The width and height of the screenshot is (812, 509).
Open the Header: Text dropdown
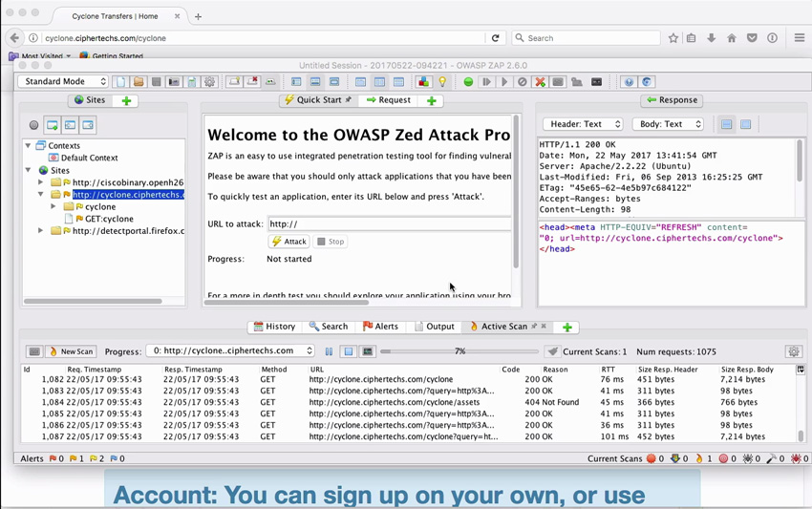pos(583,124)
